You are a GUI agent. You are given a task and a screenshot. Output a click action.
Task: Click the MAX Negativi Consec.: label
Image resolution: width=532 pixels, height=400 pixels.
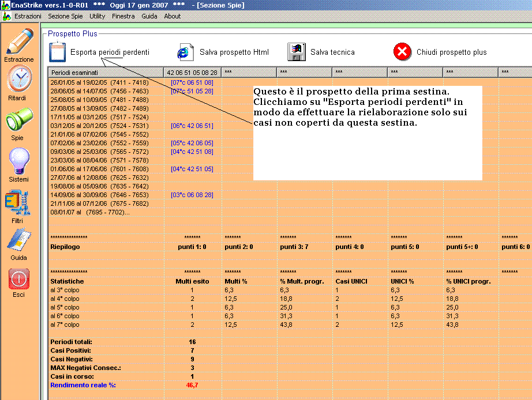85,368
